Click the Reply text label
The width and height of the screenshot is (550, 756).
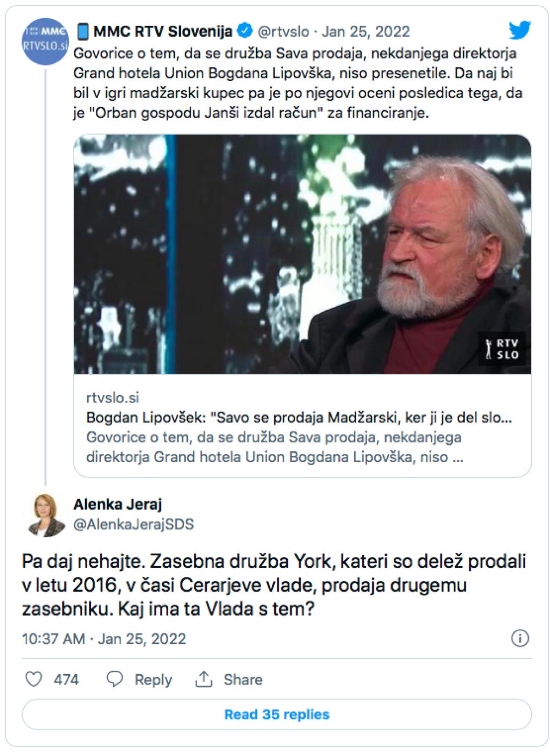pyautogui.click(x=153, y=679)
